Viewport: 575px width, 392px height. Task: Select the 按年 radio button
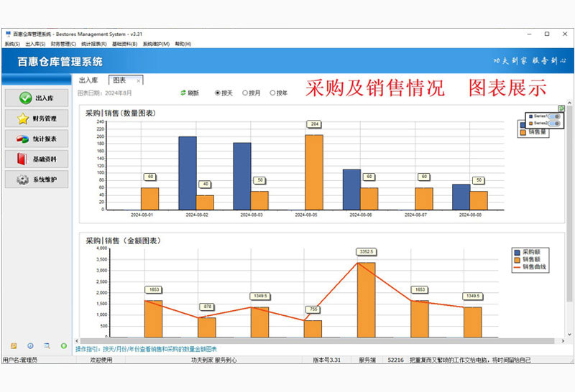tap(272, 93)
